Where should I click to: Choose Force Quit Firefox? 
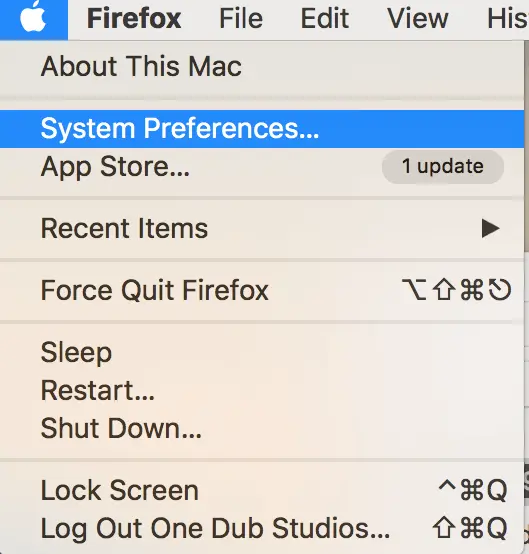coord(262,290)
